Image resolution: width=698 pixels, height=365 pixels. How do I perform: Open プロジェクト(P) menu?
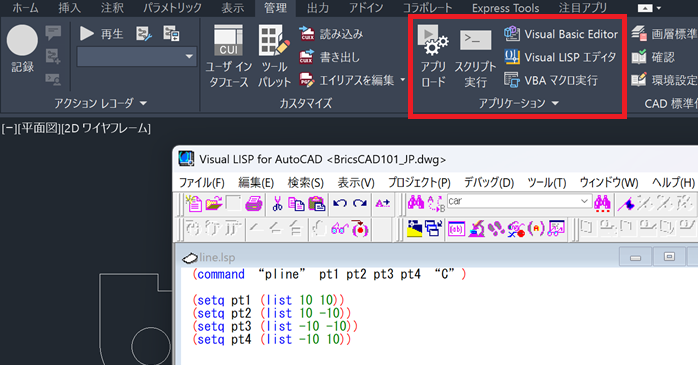click(419, 182)
